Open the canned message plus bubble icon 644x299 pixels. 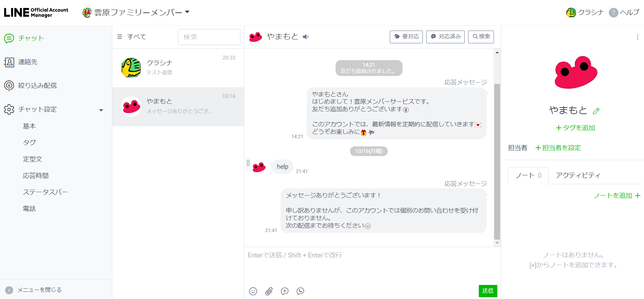[x=285, y=291]
